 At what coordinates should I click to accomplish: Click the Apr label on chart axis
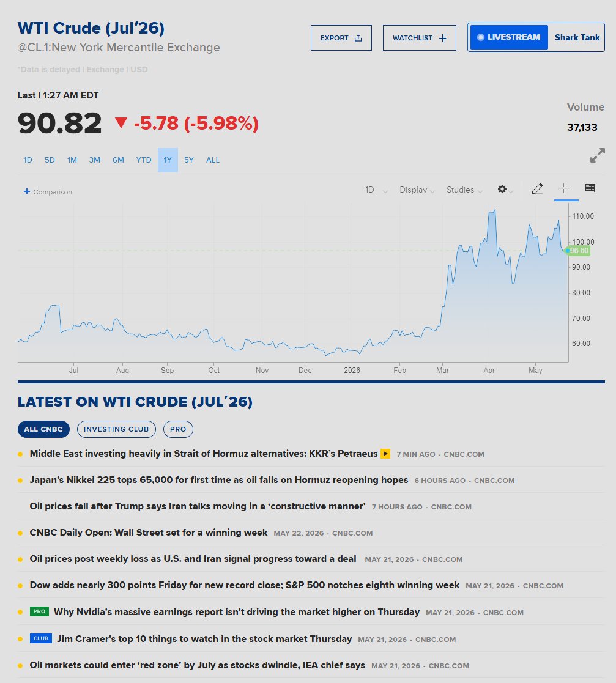489,371
